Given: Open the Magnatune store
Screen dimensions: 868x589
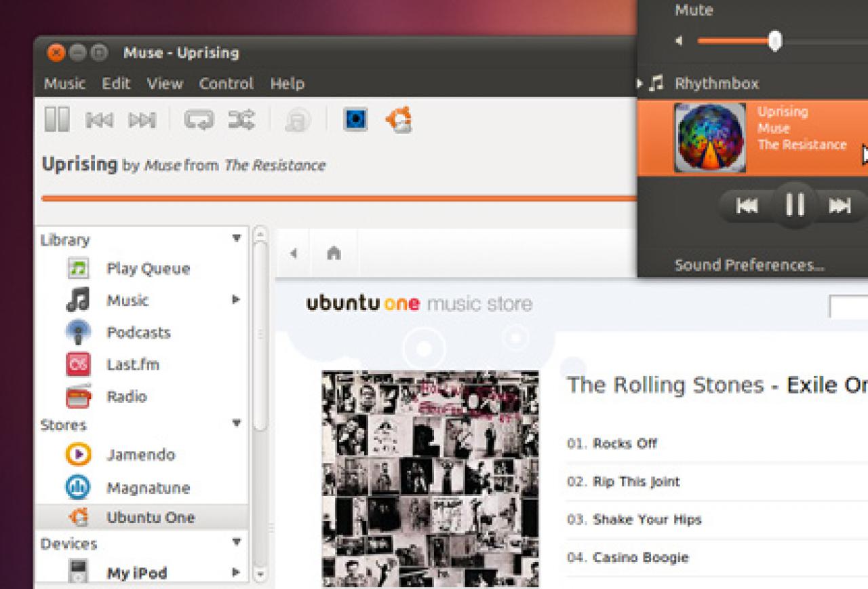Looking at the screenshot, I should click(x=148, y=488).
